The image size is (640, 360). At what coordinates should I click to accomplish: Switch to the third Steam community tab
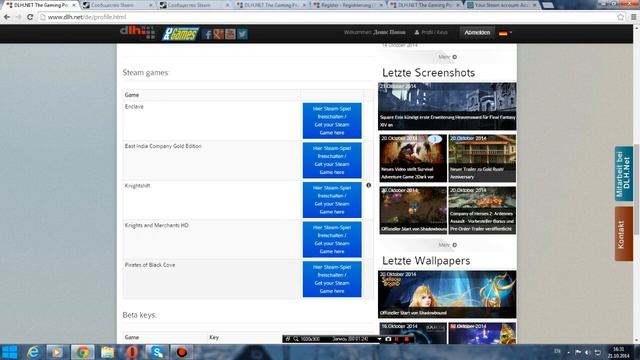click(x=194, y=5)
